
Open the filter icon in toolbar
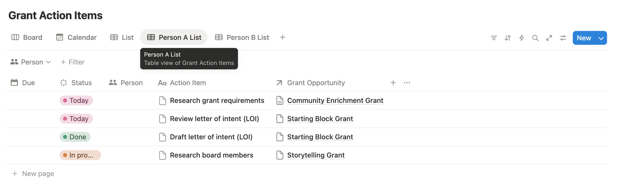pyautogui.click(x=494, y=38)
